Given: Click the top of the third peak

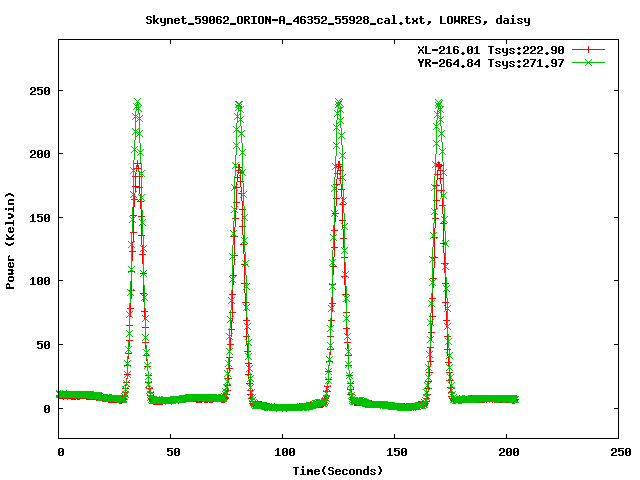Looking at the screenshot, I should pos(339,102).
